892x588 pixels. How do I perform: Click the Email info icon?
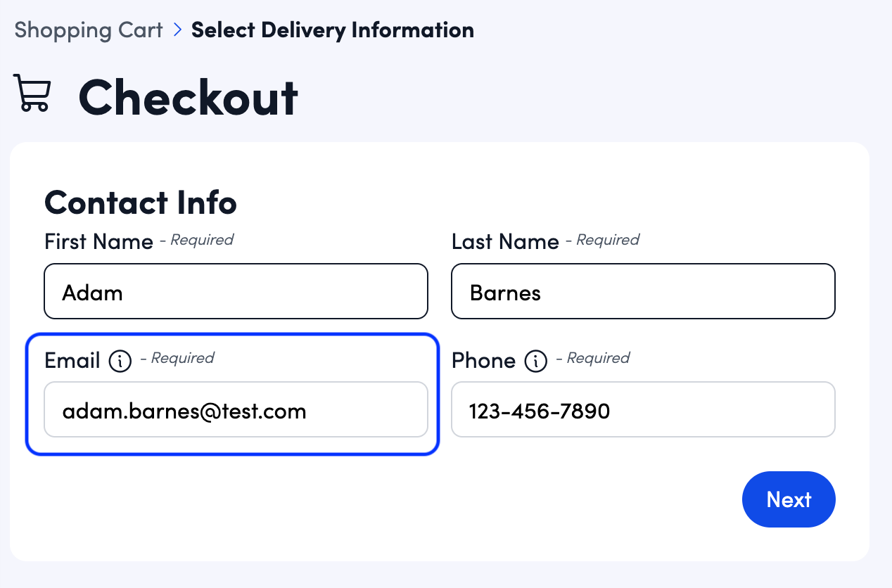pyautogui.click(x=120, y=362)
